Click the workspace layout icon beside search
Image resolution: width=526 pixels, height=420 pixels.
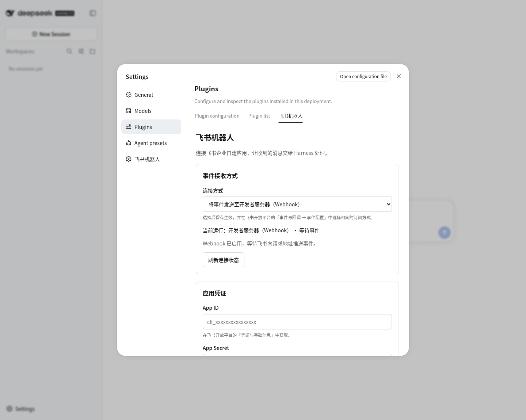point(81,51)
